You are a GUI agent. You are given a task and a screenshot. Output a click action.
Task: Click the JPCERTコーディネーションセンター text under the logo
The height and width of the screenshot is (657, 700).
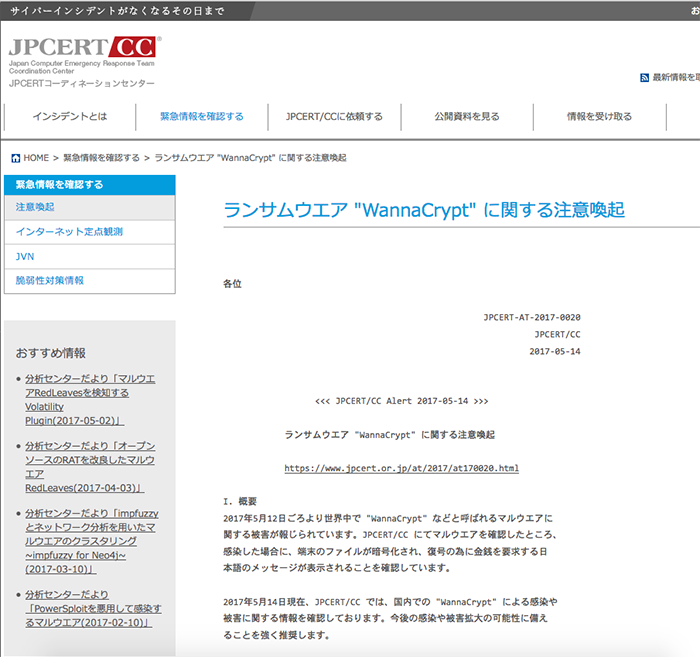click(82, 83)
